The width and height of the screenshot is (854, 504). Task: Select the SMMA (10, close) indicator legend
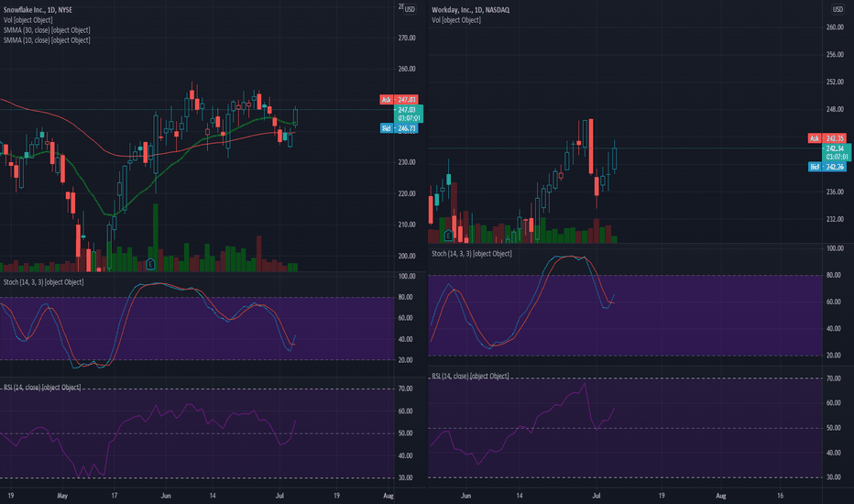click(47, 40)
